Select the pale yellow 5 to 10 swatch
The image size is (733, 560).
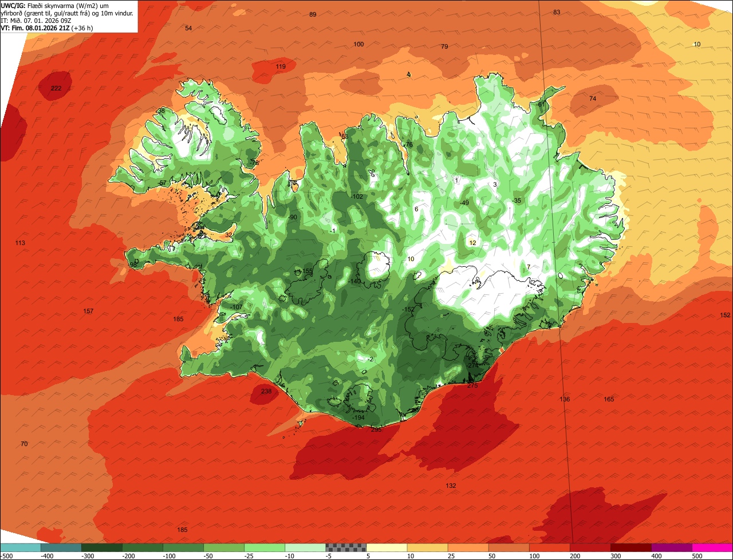click(387, 547)
